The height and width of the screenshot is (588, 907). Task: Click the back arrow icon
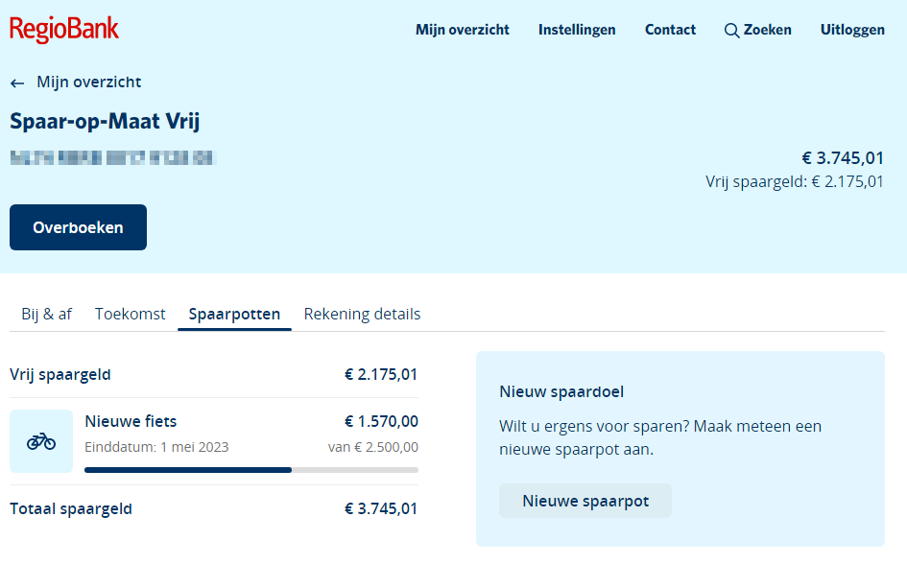point(17,83)
